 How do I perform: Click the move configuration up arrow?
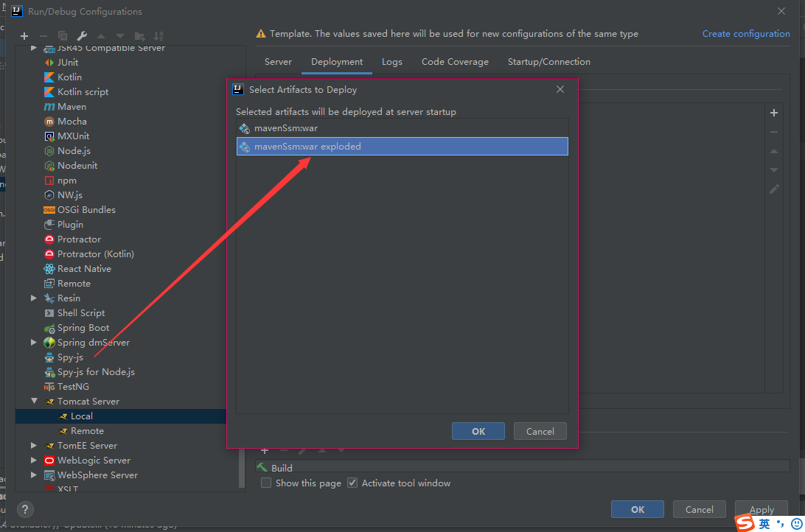[100, 36]
